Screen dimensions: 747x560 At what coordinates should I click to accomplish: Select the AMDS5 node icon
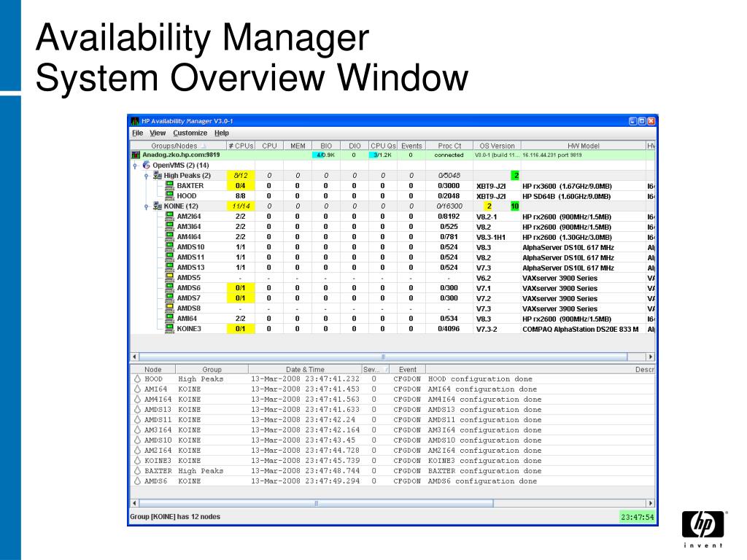coord(169,278)
